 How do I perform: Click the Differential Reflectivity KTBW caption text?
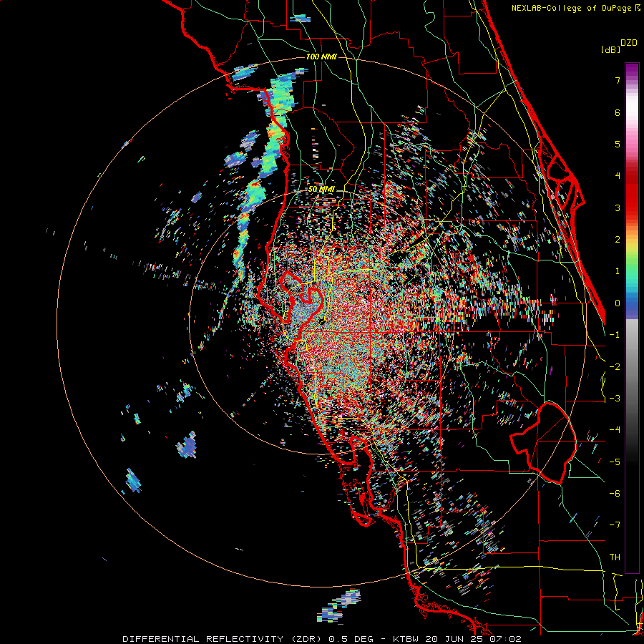point(322,639)
